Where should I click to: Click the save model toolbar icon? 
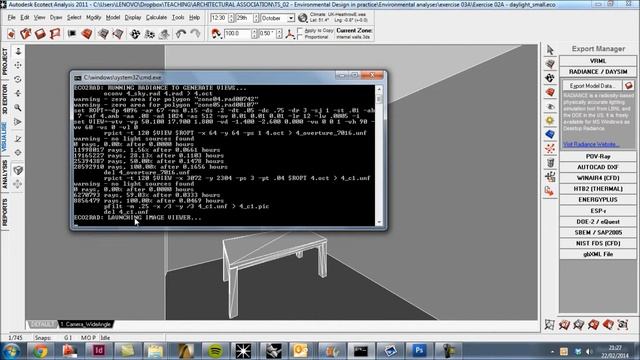(x=40, y=33)
